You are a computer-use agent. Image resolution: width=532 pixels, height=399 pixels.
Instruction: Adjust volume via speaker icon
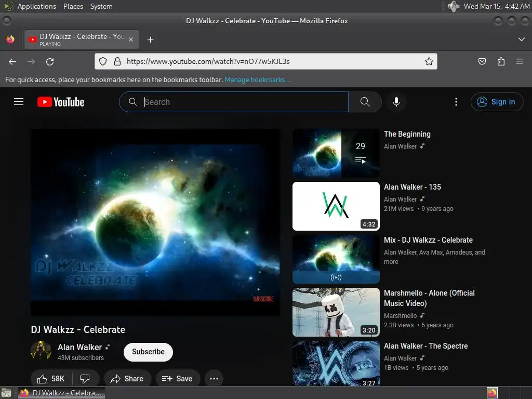pos(453,6)
